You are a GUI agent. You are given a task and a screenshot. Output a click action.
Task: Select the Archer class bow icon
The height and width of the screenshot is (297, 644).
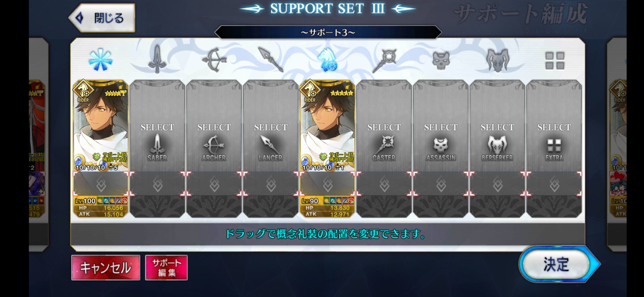214,60
